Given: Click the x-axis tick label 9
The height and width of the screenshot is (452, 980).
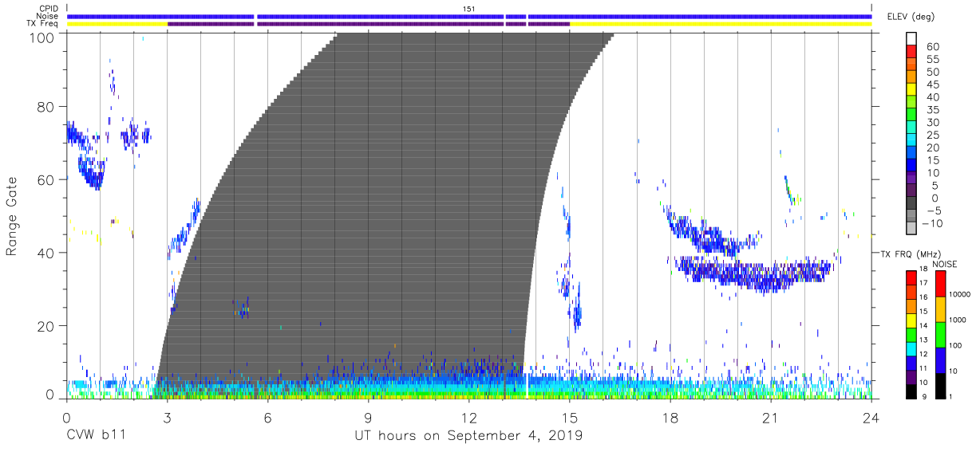Looking at the screenshot, I should [369, 418].
